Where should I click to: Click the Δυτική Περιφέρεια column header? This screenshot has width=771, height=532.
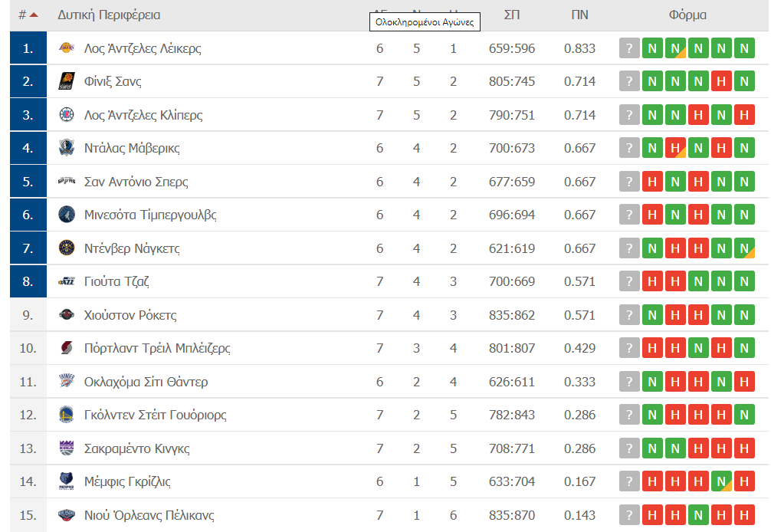[109, 15]
